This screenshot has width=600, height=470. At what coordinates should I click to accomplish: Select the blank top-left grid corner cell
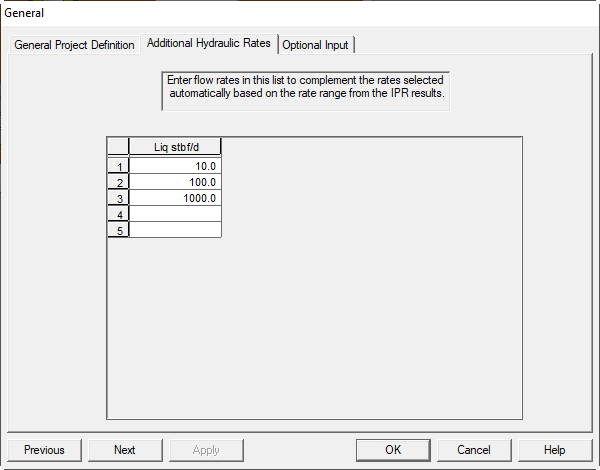coord(118,147)
